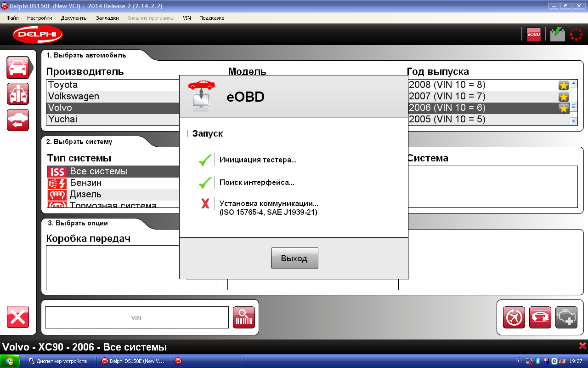Switch to Диспетчер устройств taskbar item
Screen dimensions: 588x368
pyautogui.click(x=60, y=361)
